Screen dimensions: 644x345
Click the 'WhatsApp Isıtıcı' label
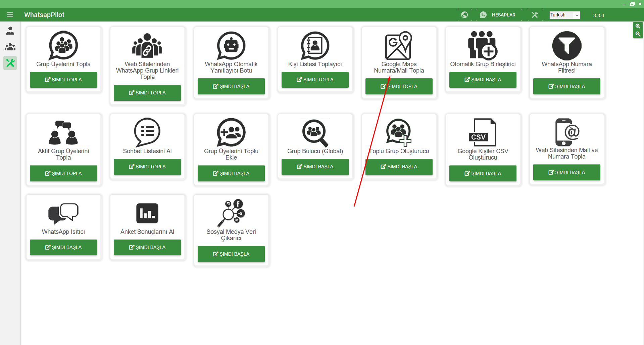[x=63, y=232]
